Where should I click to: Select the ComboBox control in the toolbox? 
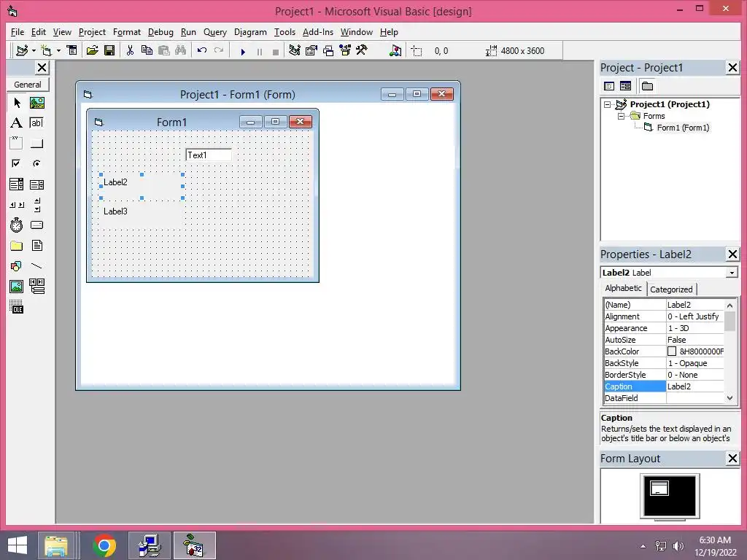point(17,184)
